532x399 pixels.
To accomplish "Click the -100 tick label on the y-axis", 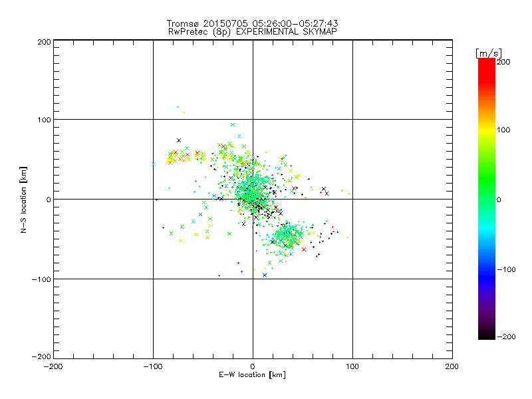I will click(x=41, y=279).
